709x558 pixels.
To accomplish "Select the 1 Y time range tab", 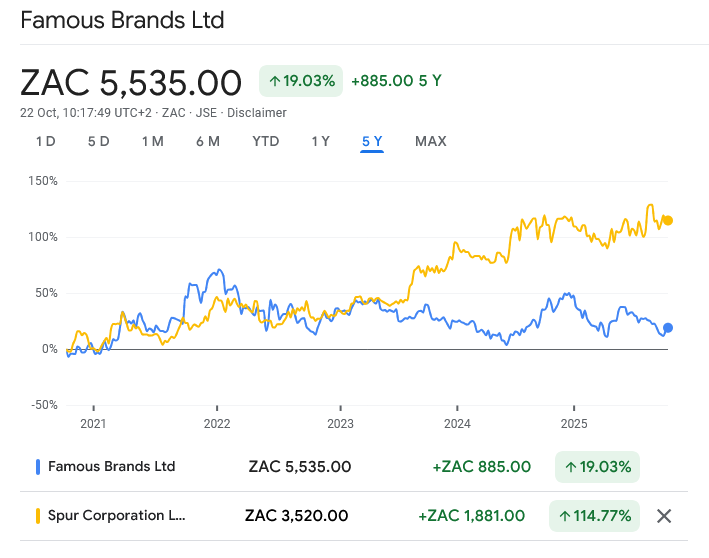I will [321, 142].
